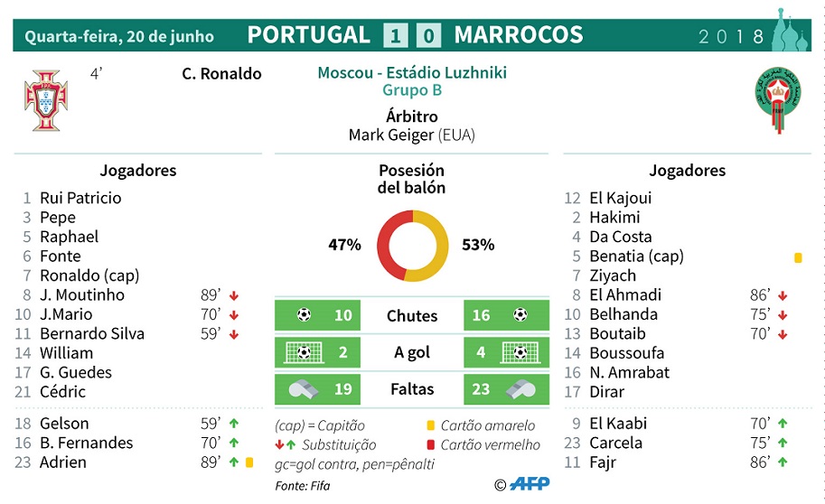The width and height of the screenshot is (825, 504).
Task: Click the red substitution arrow next to J. Moutinho
Action: pos(234,295)
